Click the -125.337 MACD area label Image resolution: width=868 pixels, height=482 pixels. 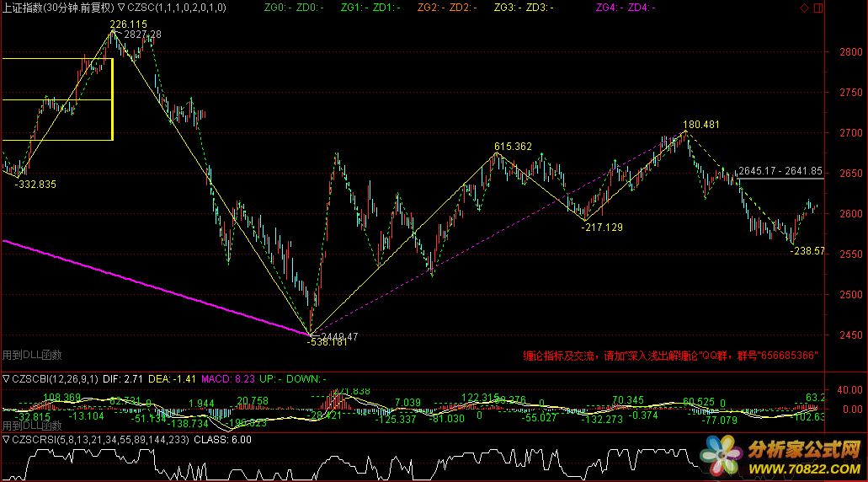395,420
